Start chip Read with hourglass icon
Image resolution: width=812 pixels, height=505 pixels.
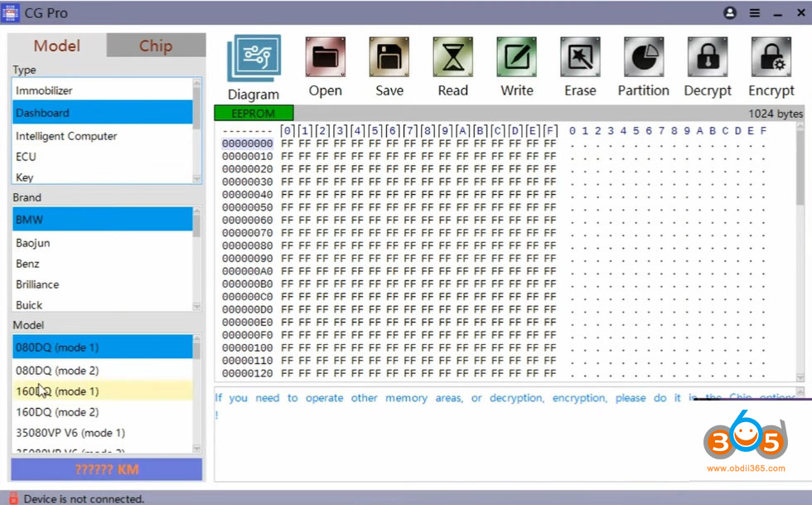click(x=452, y=58)
